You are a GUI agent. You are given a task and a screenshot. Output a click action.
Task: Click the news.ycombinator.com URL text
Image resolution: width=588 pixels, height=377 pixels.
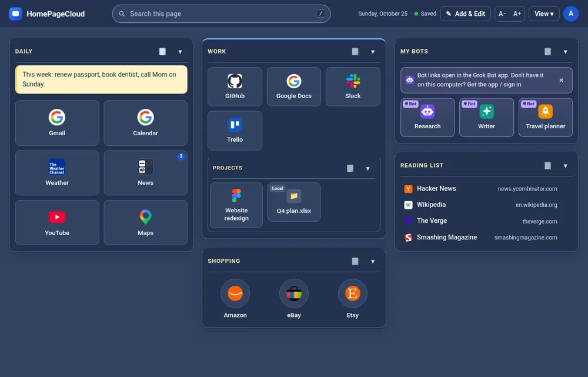[527, 189]
